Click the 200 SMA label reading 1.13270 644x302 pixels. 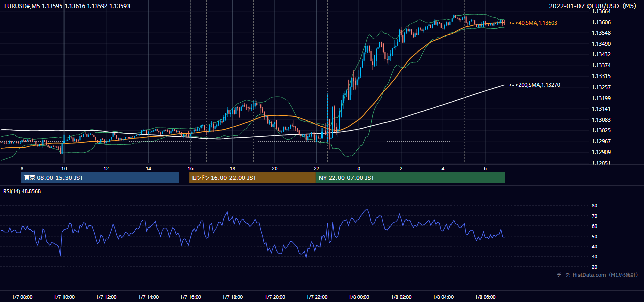coord(535,85)
